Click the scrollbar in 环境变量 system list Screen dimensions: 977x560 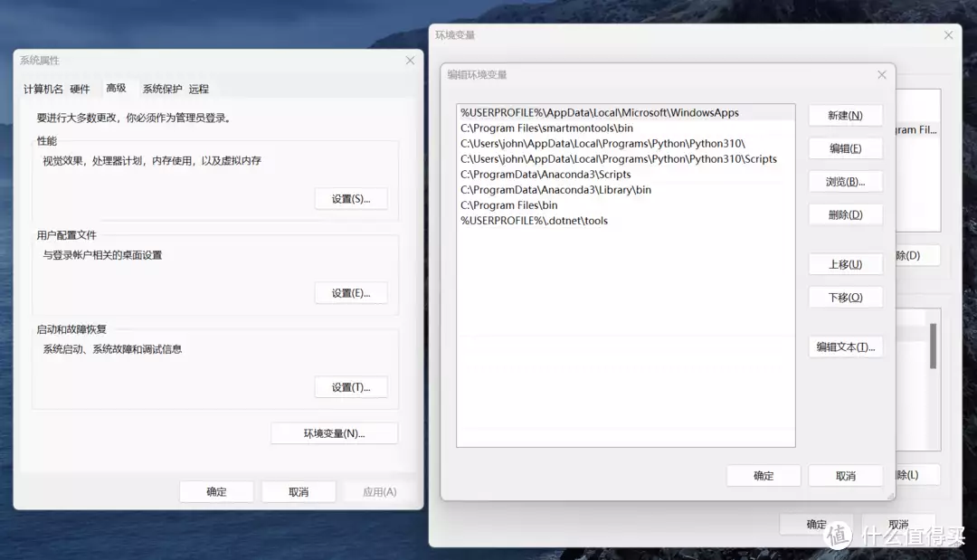pyautogui.click(x=933, y=346)
